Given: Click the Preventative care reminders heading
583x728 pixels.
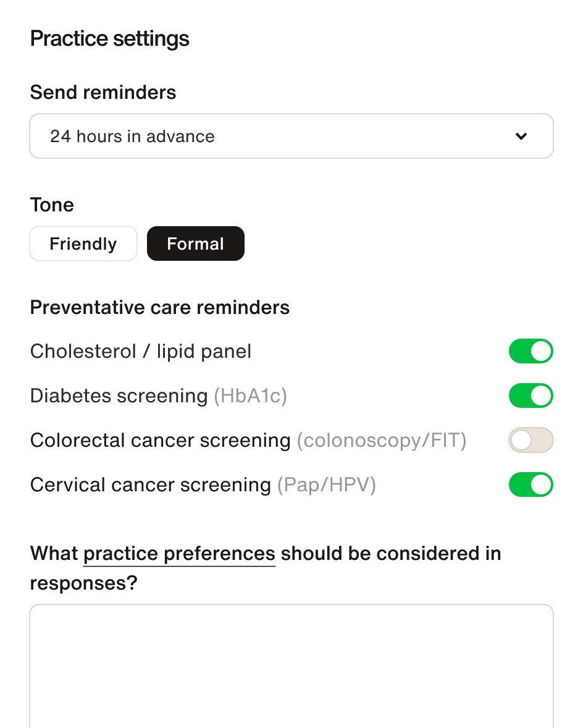Looking at the screenshot, I should pyautogui.click(x=160, y=308).
